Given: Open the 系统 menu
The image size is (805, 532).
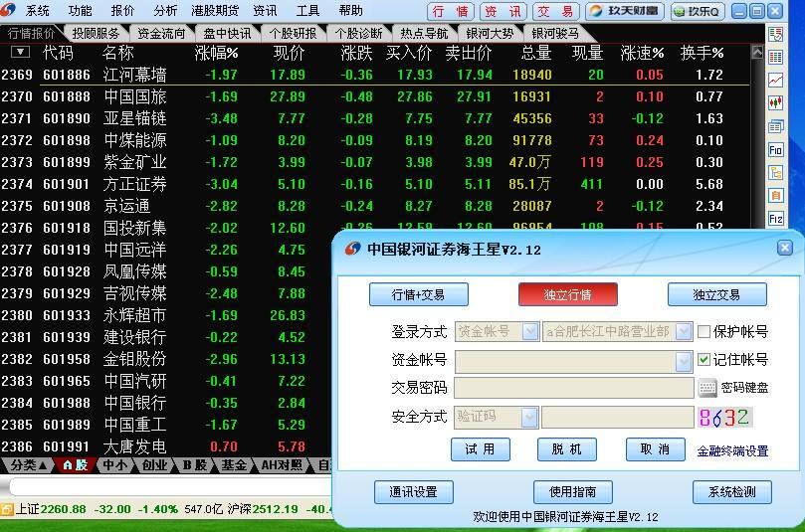Looking at the screenshot, I should pyautogui.click(x=37, y=10).
